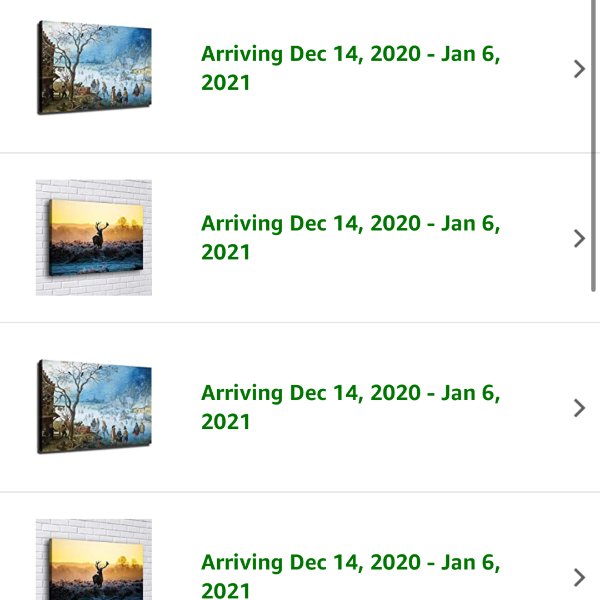Expand the chevron on the first order row

coord(579,69)
